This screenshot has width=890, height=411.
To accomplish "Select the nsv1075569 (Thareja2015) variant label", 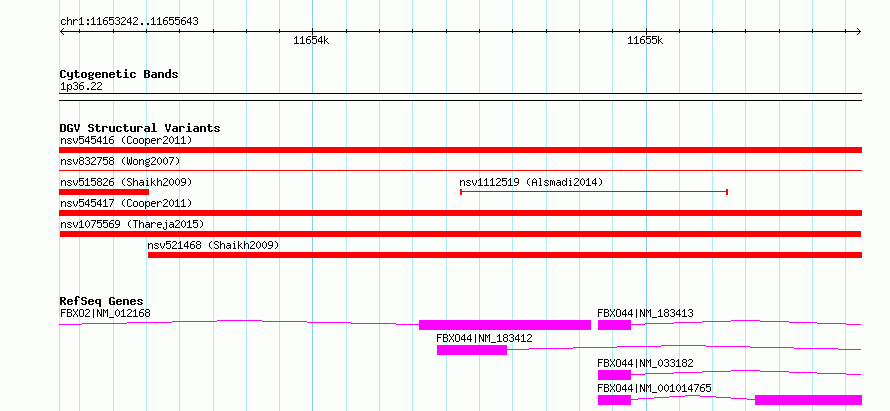I will (132, 224).
